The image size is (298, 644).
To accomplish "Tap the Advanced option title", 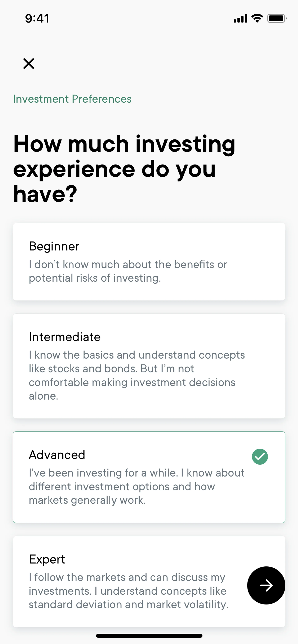I will tap(57, 455).
